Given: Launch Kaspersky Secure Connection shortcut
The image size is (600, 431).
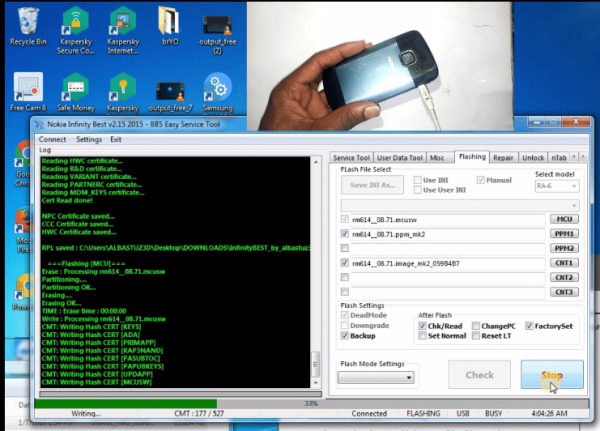Looking at the screenshot, I should (x=73, y=23).
